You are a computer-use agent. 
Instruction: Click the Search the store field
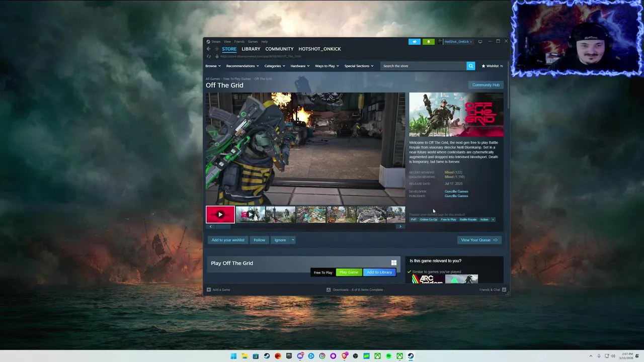tap(423, 66)
